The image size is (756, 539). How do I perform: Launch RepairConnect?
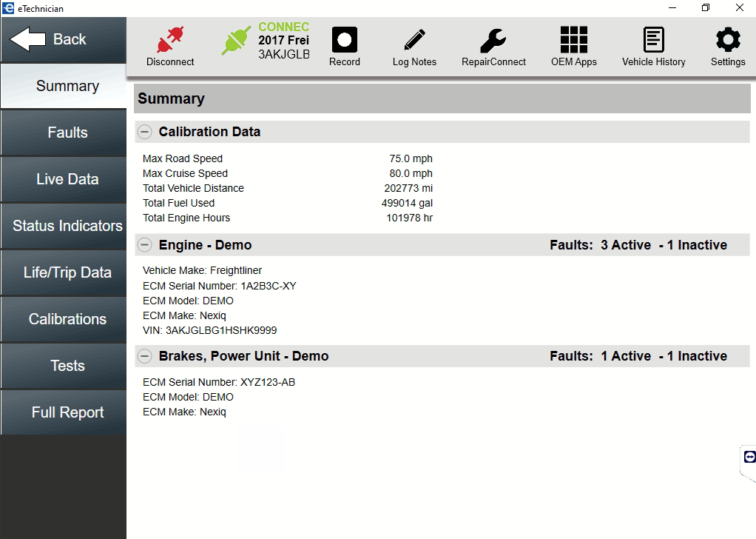pos(493,44)
